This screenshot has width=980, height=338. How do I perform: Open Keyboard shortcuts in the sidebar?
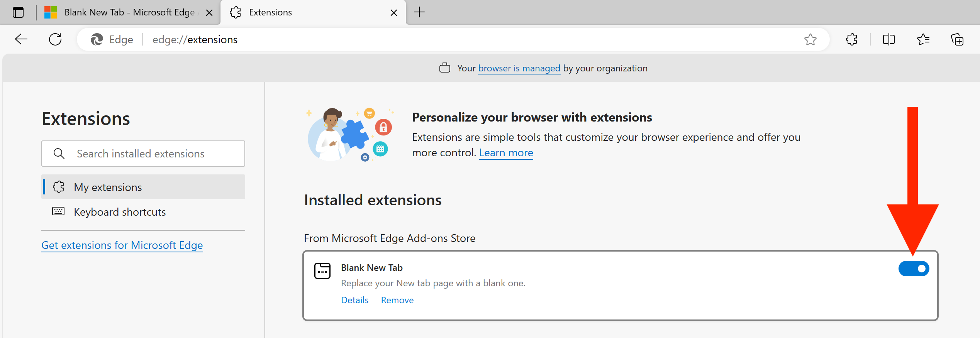pos(143,212)
